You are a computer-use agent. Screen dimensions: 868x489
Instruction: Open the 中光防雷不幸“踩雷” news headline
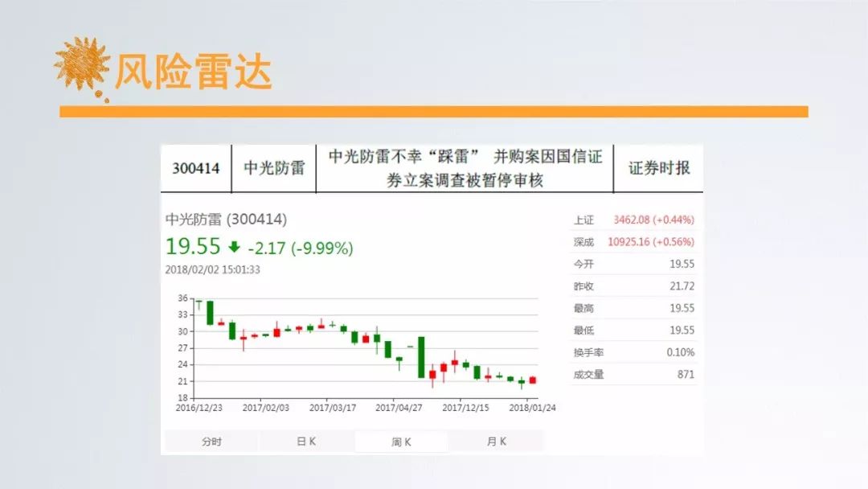click(465, 168)
